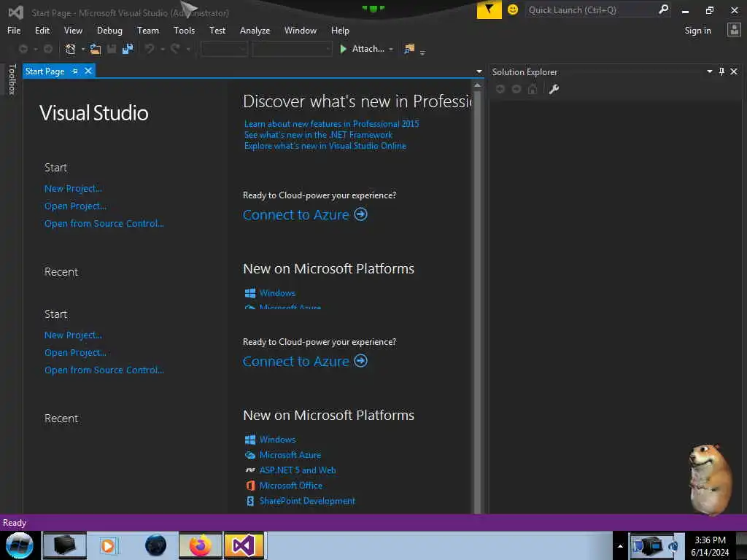Open the New Project dropdown arrow
This screenshot has height=560, width=747.
[83, 49]
